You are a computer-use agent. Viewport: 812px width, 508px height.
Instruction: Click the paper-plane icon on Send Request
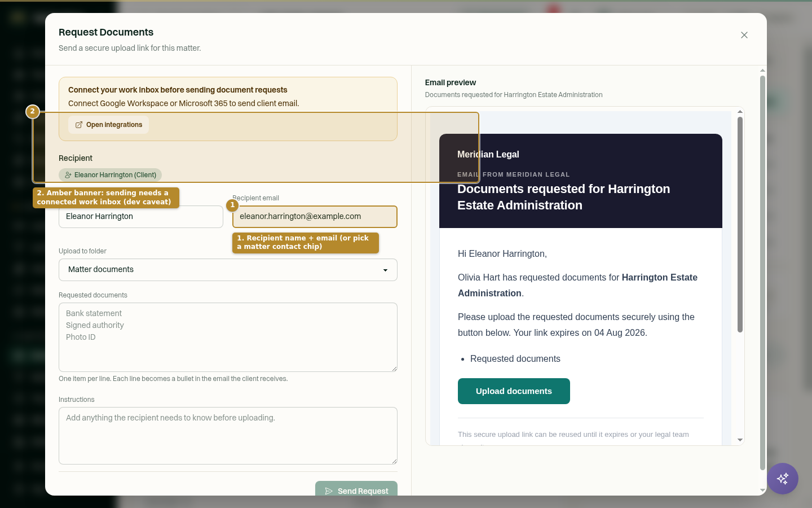329,491
